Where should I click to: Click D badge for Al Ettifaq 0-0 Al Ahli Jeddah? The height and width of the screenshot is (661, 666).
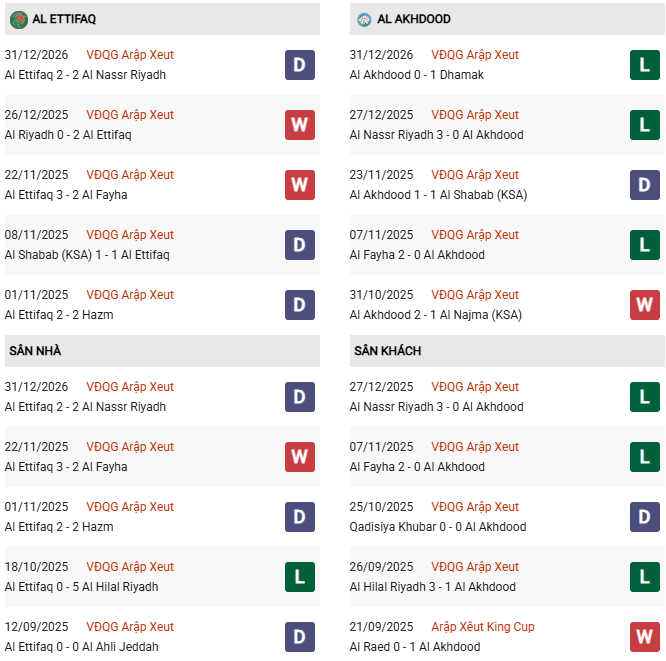(299, 637)
